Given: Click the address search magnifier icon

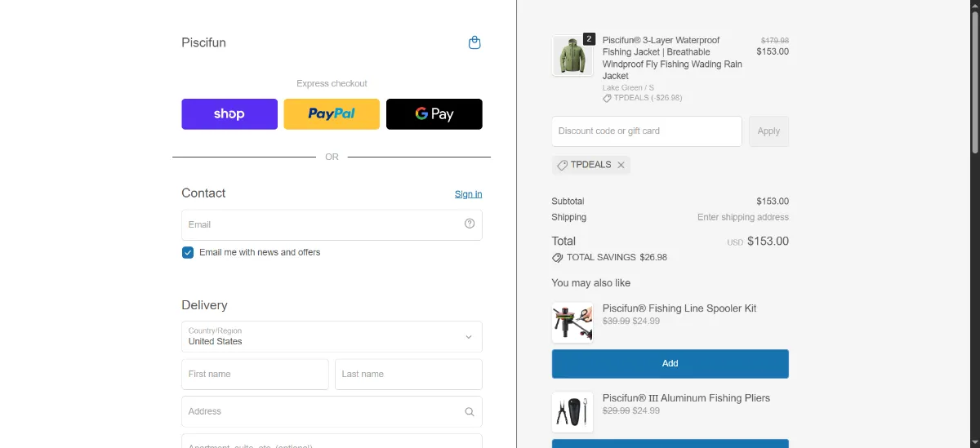Looking at the screenshot, I should coord(470,412).
